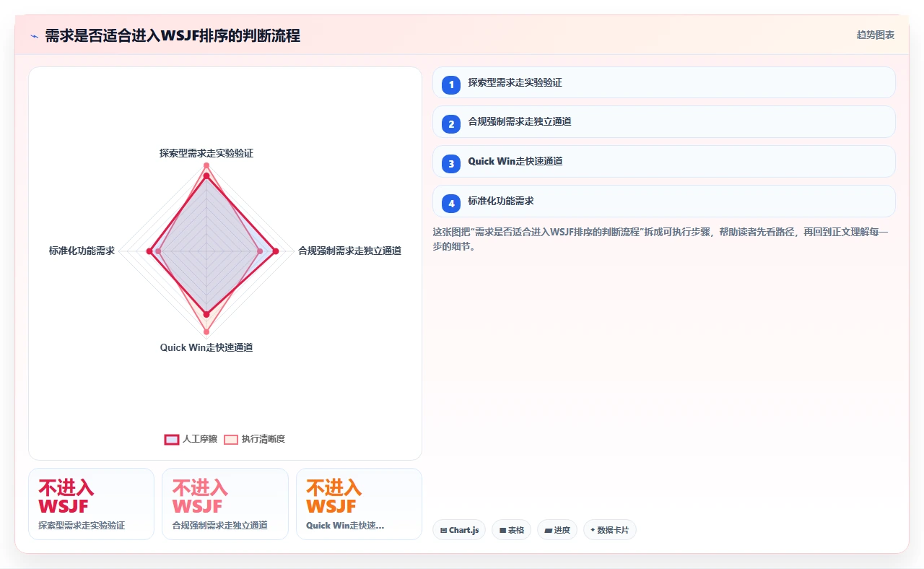Click the 表格 tag icon
The image size is (924, 569).
[502, 530]
